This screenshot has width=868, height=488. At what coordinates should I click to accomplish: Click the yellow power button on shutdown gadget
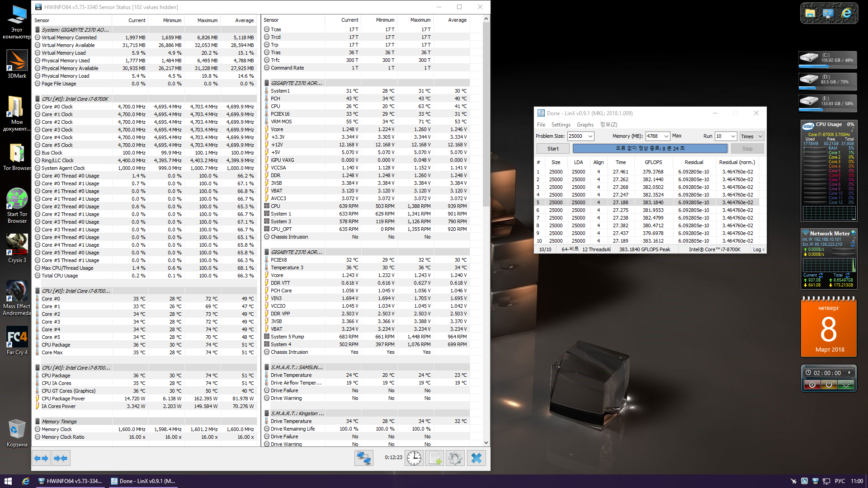tap(829, 385)
